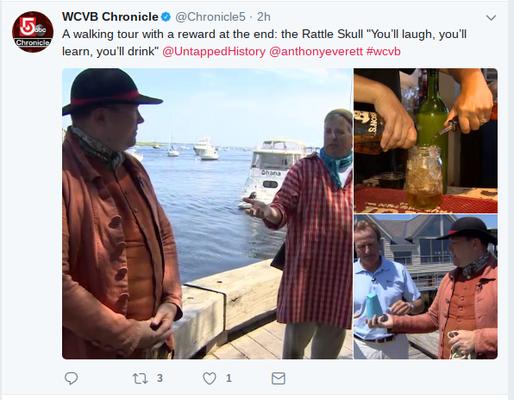Click the like count number 1
This screenshot has height=400, width=514.
[x=229, y=378]
